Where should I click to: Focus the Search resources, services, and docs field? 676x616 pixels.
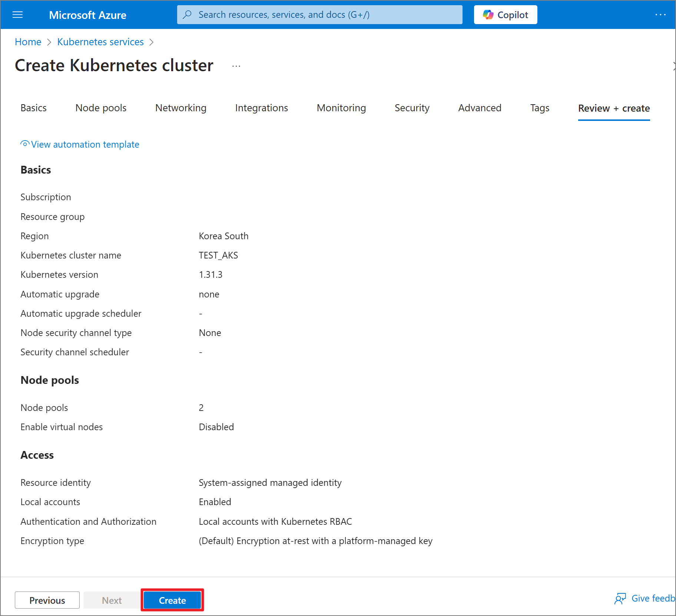click(319, 15)
